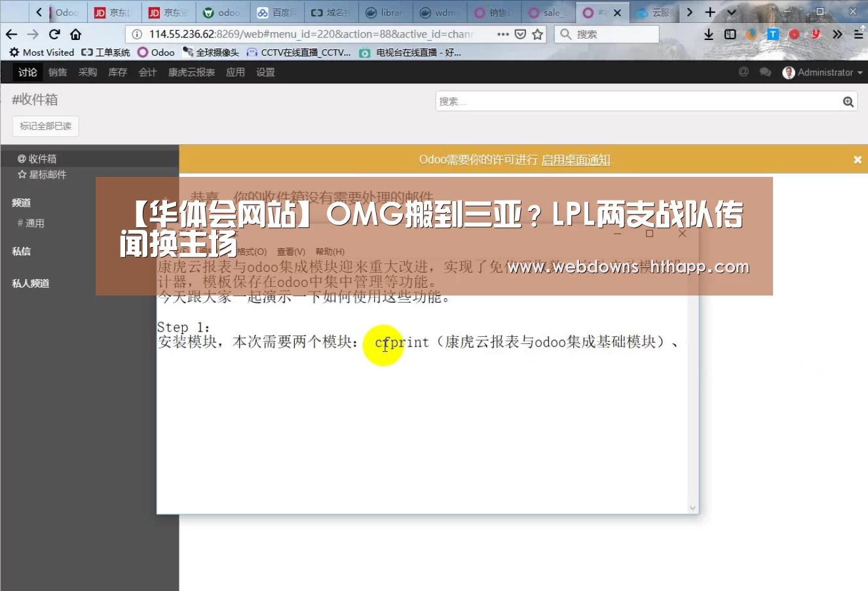Click the Odoo inbox 搜索 field

[x=639, y=101]
